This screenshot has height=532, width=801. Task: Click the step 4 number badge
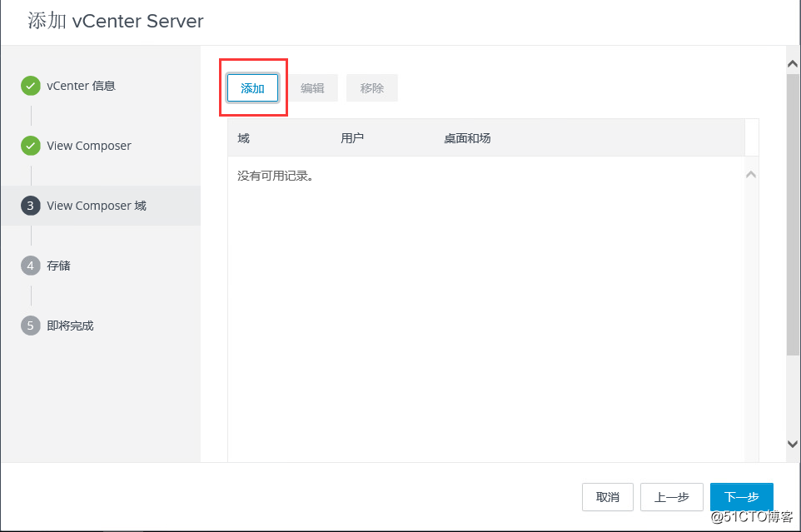pyautogui.click(x=31, y=266)
